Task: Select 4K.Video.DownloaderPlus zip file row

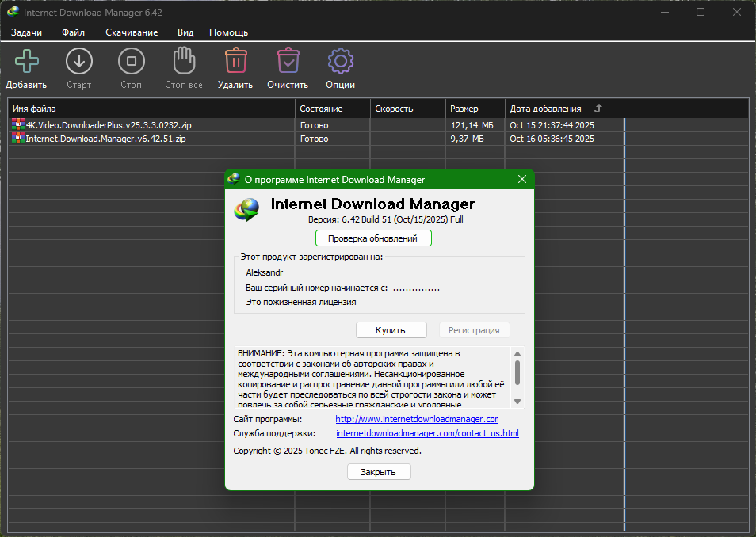Action: click(109, 125)
